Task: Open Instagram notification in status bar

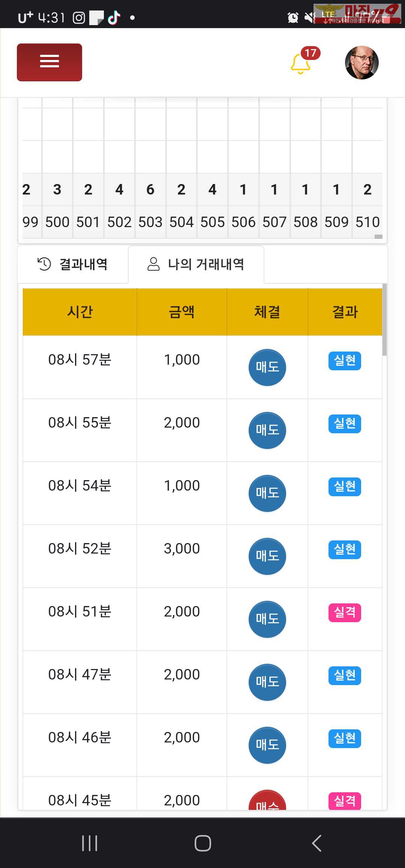Action: pos(79,18)
